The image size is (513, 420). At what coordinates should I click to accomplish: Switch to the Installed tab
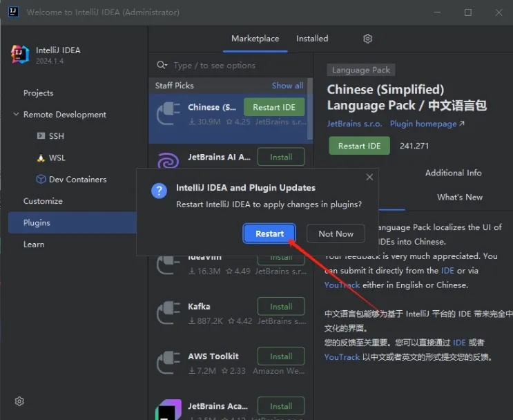pyautogui.click(x=312, y=39)
